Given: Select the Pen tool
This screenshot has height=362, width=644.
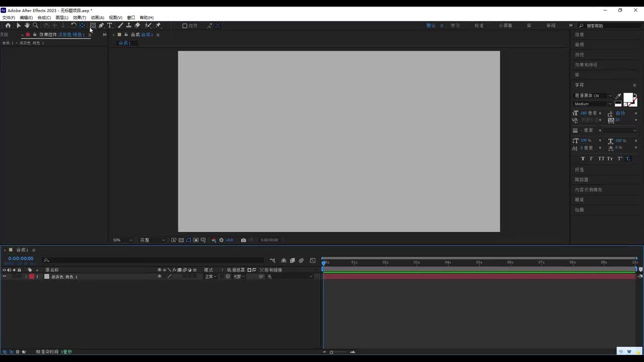Looking at the screenshot, I should tap(101, 26).
